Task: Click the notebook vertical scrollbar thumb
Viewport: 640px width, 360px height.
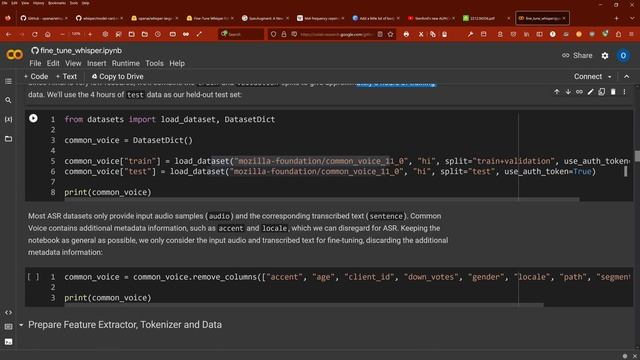Action: click(637, 156)
